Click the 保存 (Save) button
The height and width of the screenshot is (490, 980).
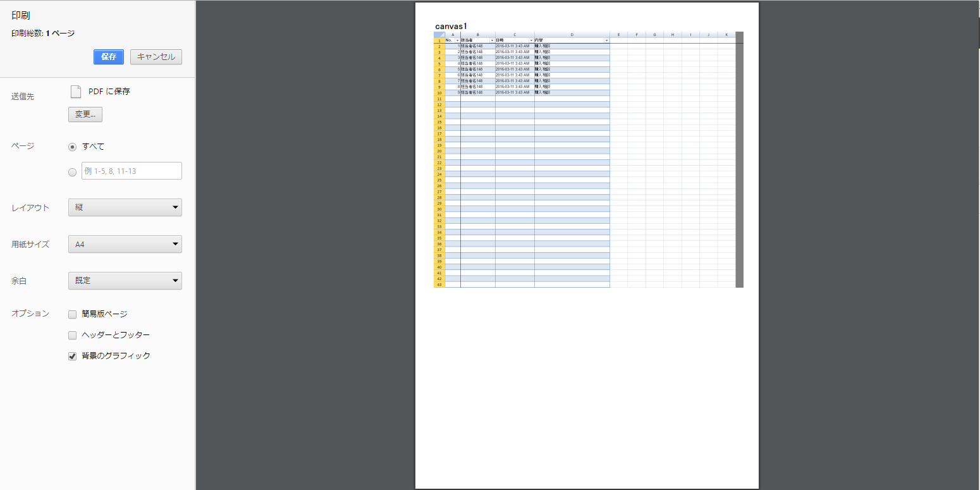(108, 56)
